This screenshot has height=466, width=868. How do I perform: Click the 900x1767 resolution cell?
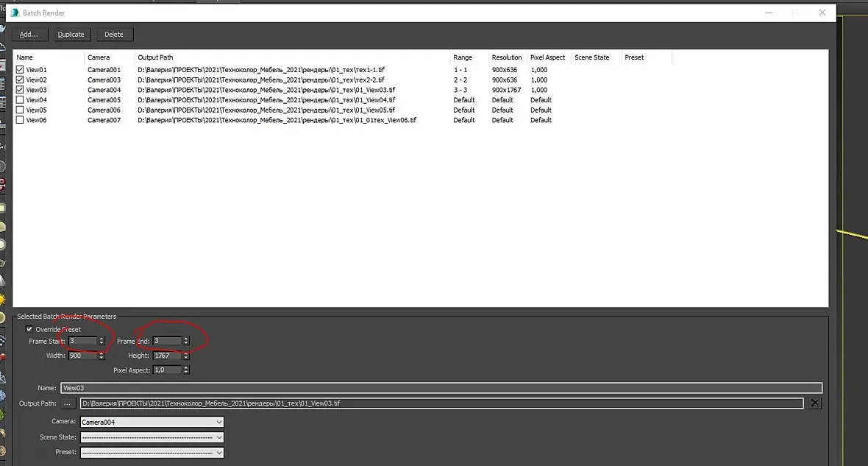click(507, 90)
